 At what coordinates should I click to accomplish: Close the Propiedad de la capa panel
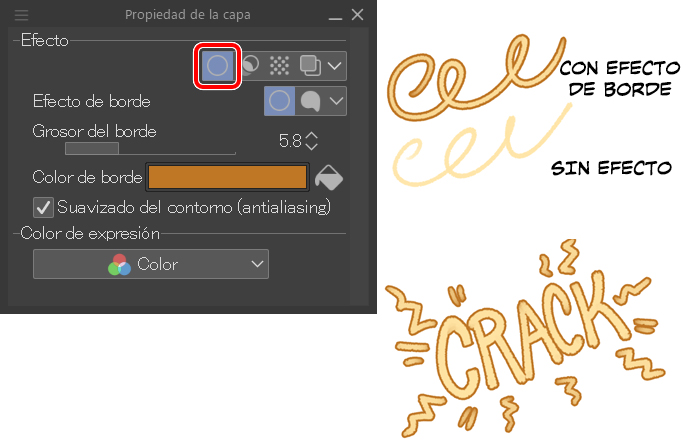tap(357, 15)
